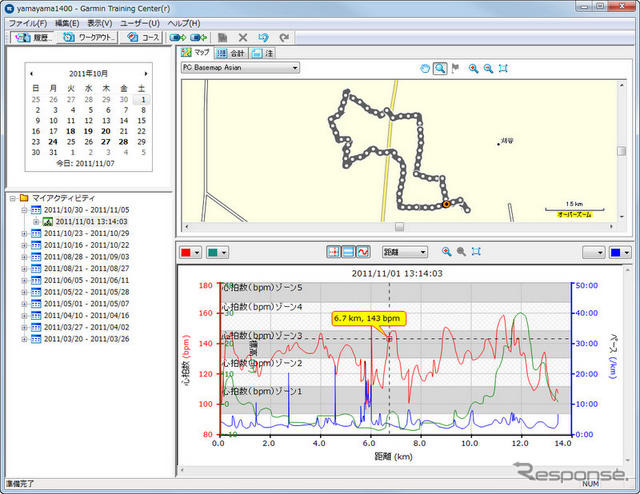Screen dimensions: 640x494
Task: Expand the 2011/10/23 - 2011/10/29 week
Action: (25, 233)
